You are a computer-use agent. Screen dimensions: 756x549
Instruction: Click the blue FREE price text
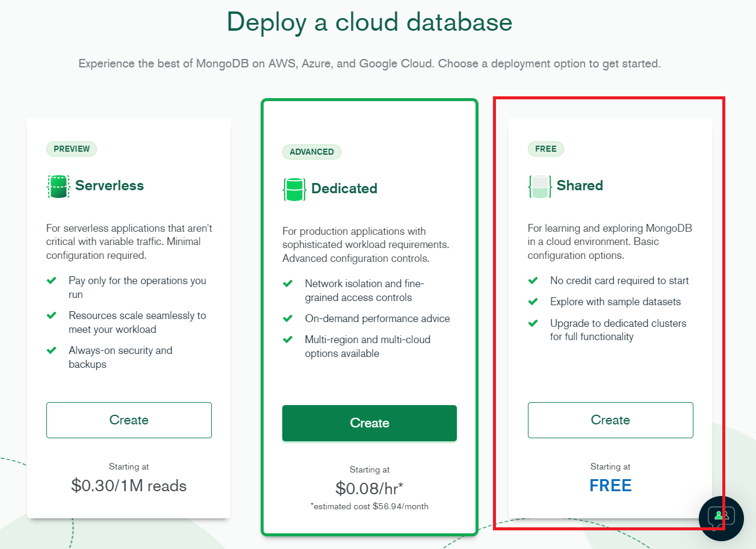pos(610,486)
